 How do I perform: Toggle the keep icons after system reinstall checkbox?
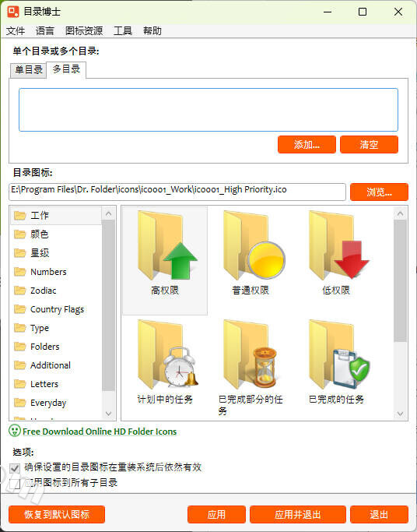15,468
